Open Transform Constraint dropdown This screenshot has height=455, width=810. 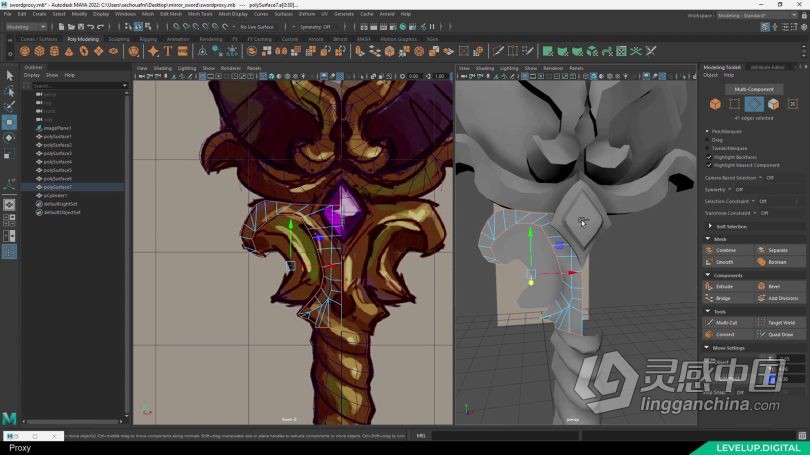click(x=755, y=213)
